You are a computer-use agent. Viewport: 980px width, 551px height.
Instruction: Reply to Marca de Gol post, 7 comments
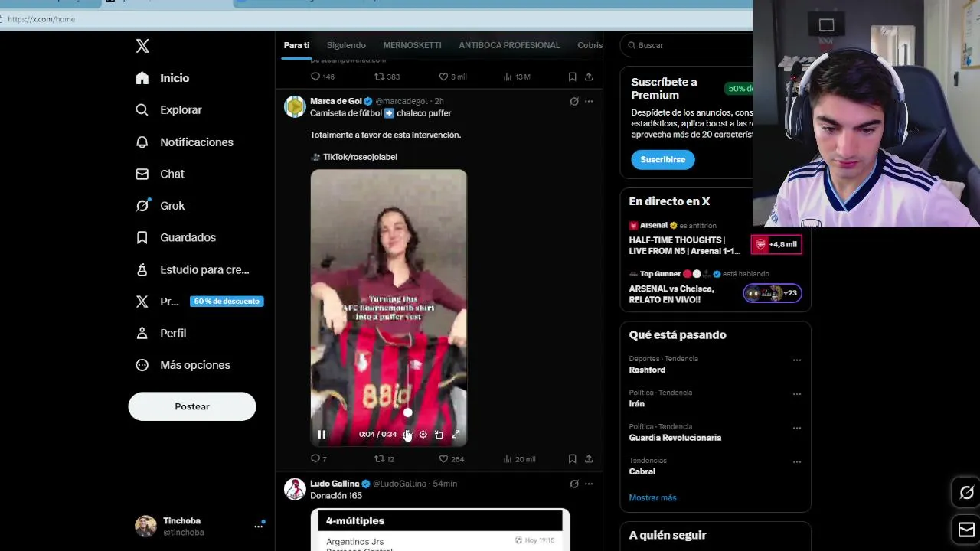tap(318, 459)
